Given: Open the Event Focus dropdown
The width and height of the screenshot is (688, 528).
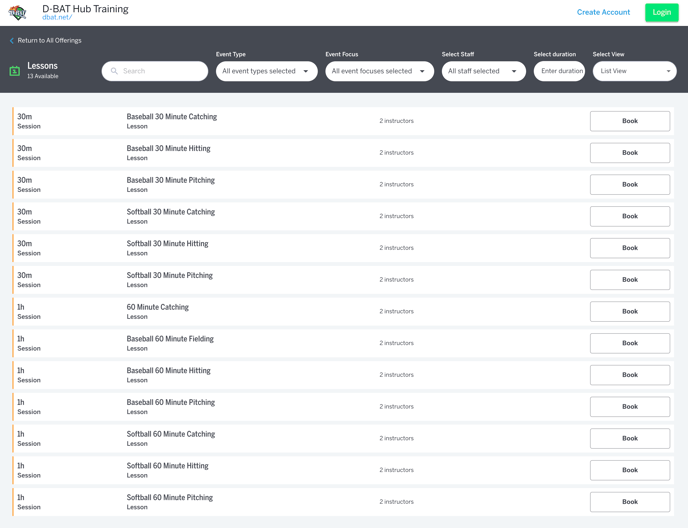Looking at the screenshot, I should pos(380,71).
